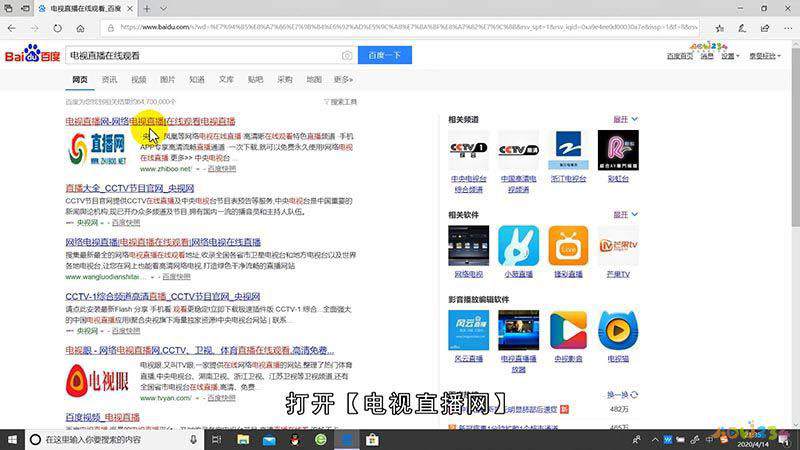
Task: Open the 电视直播播放器 icon
Action: 518,330
